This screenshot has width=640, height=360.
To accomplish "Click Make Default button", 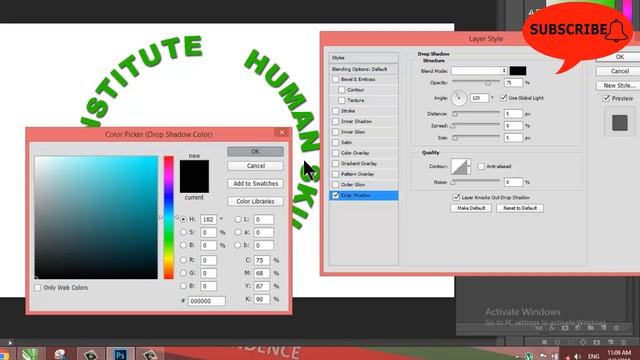I will tap(471, 208).
